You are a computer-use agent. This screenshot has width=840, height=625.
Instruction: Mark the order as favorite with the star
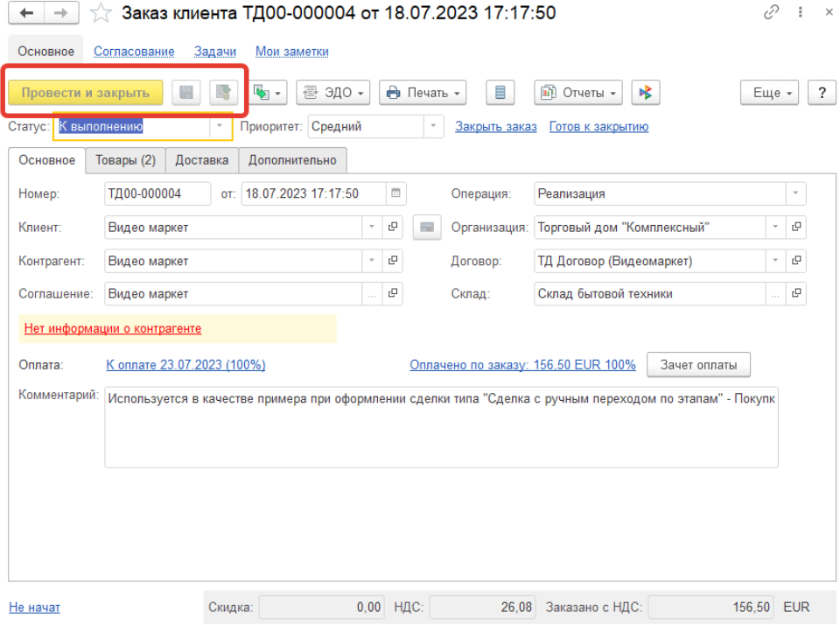tap(101, 13)
